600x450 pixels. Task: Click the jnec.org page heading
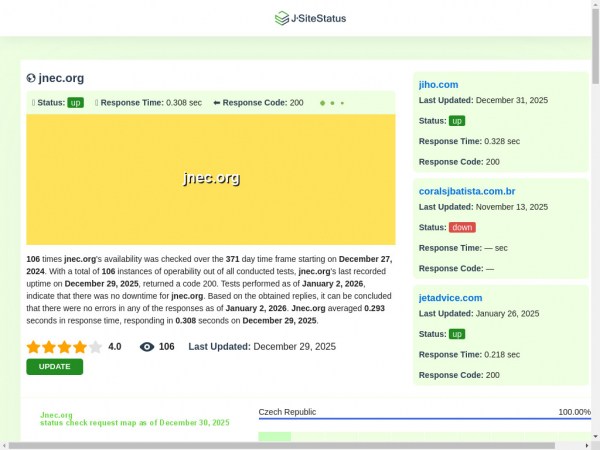[x=61, y=78]
